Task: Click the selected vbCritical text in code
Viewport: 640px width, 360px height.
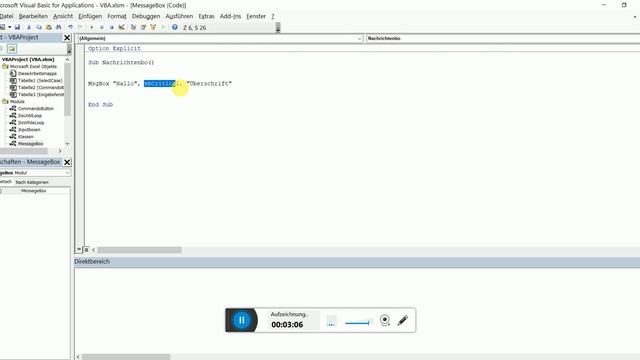Action: (x=160, y=83)
